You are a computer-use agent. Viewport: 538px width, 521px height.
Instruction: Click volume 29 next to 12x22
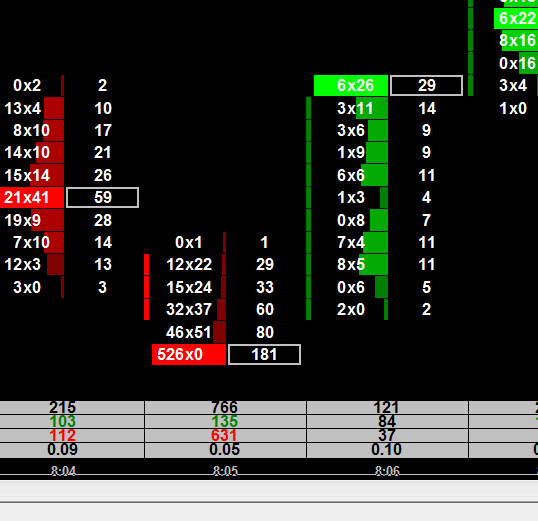click(x=265, y=265)
